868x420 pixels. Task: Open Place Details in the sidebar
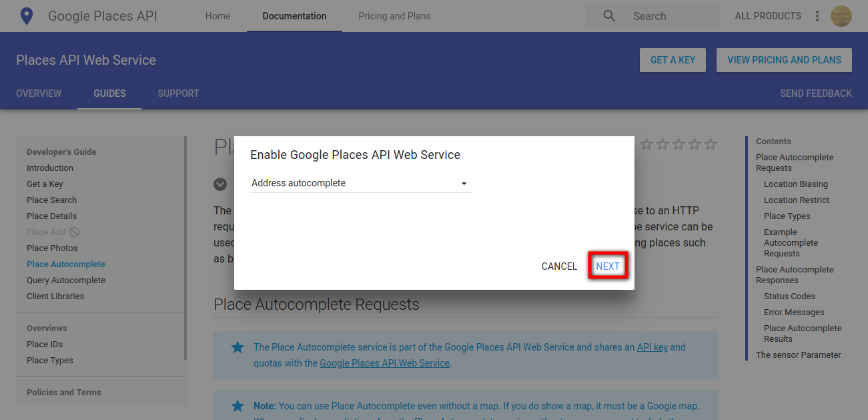(51, 216)
